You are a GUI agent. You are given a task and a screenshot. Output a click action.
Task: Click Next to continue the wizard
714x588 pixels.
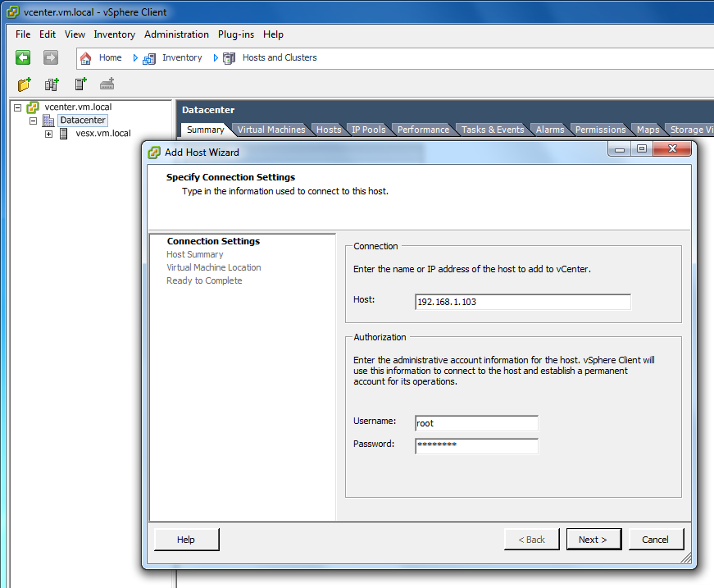point(593,540)
